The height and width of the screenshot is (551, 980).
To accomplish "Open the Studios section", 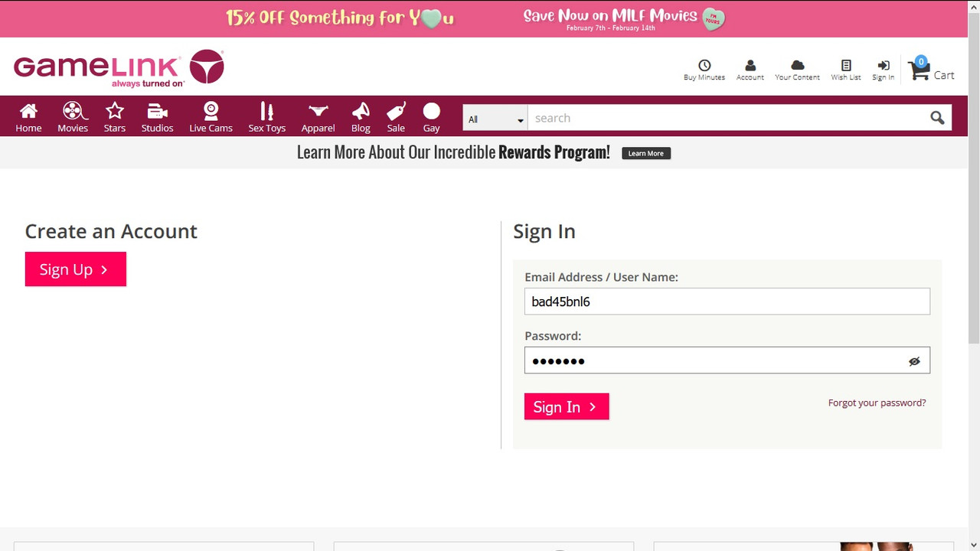I will point(158,117).
